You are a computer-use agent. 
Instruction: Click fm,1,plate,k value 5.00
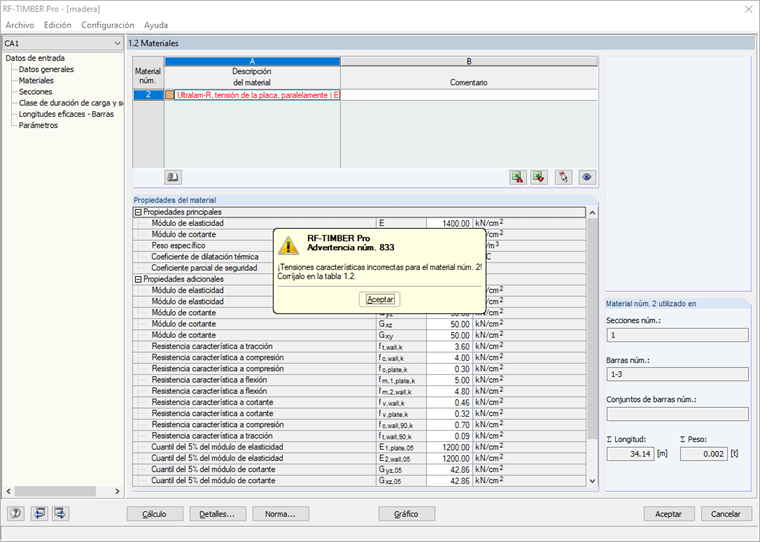(x=449, y=380)
